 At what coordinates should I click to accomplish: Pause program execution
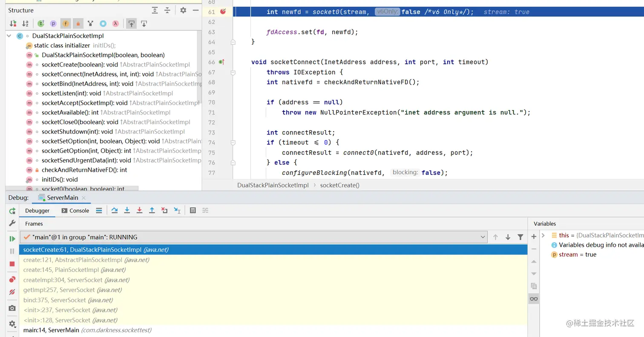(12, 251)
